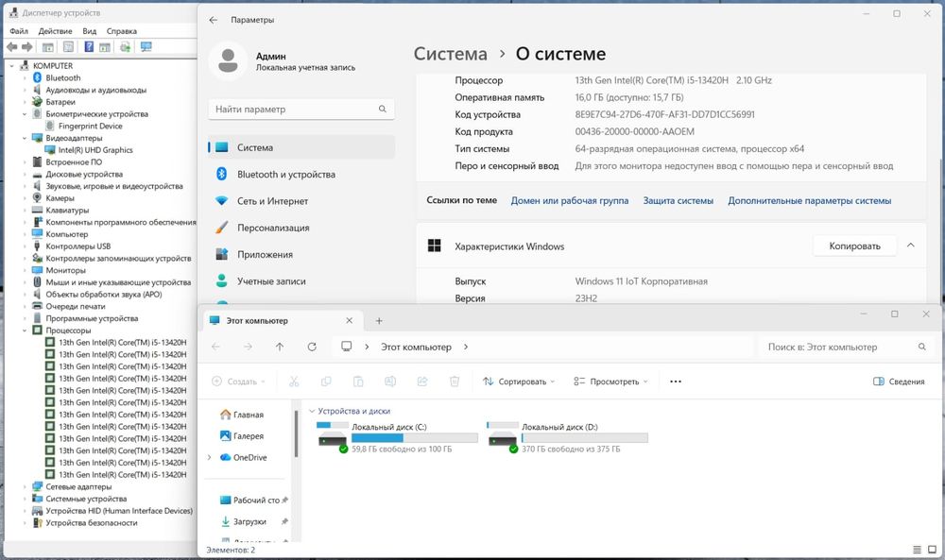Screen dimensions: 945x560
Task: Open the Просмотреть dropdown in Explorer
Action: pos(610,382)
